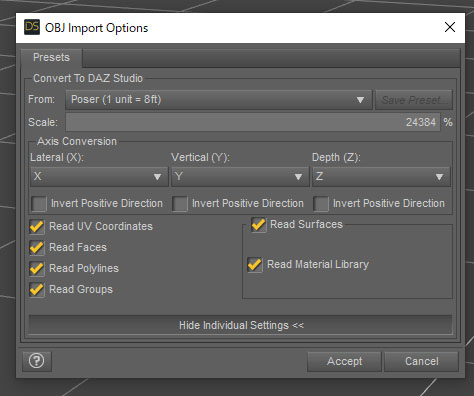This screenshot has height=396, width=474.
Task: Open the Vertical (Y) axis dropdown
Action: [x=240, y=176]
